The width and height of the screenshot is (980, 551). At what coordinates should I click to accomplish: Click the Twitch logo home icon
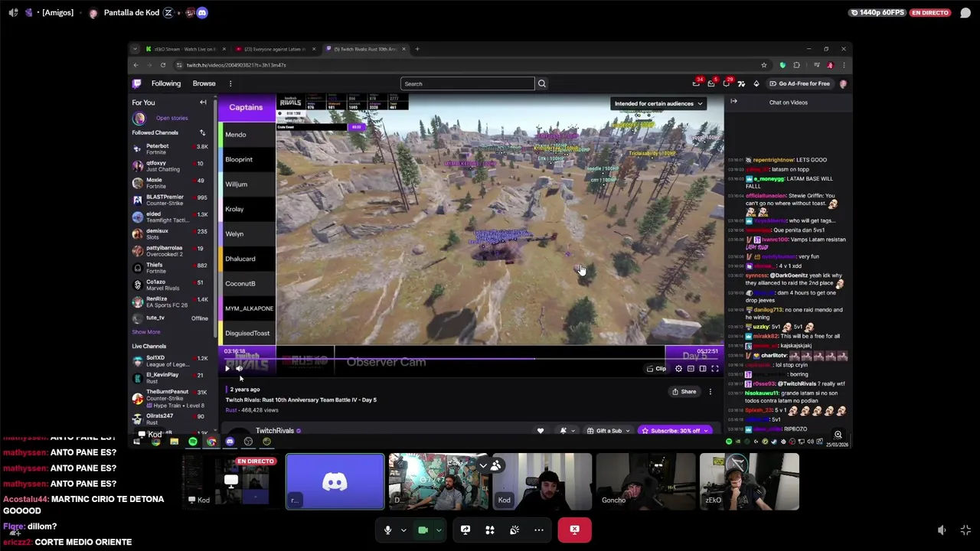coord(137,83)
